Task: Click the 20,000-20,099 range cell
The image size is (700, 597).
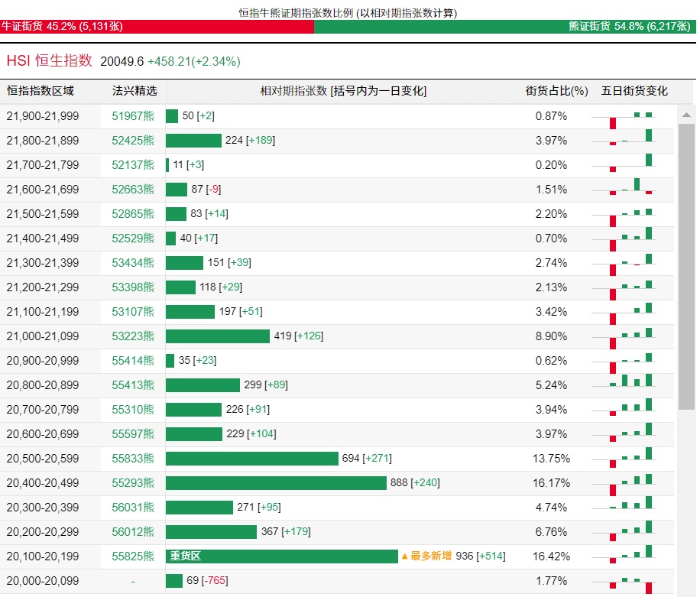Action: (42, 581)
